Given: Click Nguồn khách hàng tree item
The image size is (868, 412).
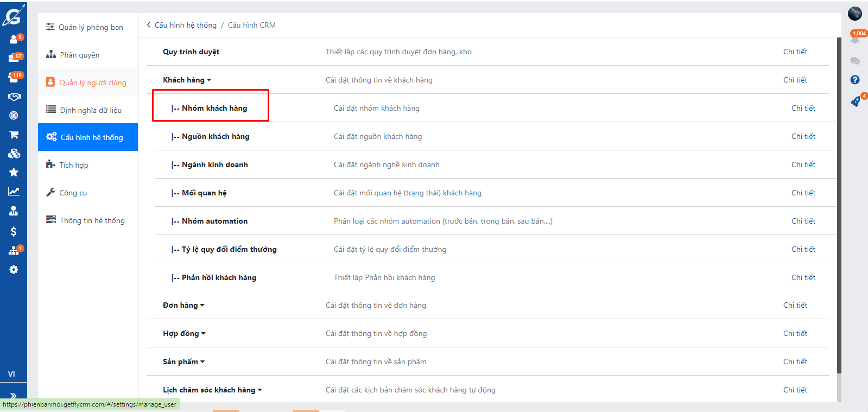Looking at the screenshot, I should click(x=215, y=136).
